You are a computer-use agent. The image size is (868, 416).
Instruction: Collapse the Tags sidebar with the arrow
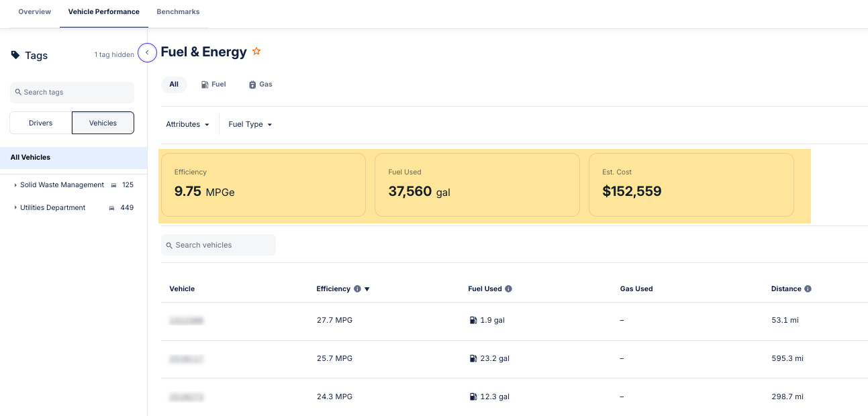coord(147,52)
